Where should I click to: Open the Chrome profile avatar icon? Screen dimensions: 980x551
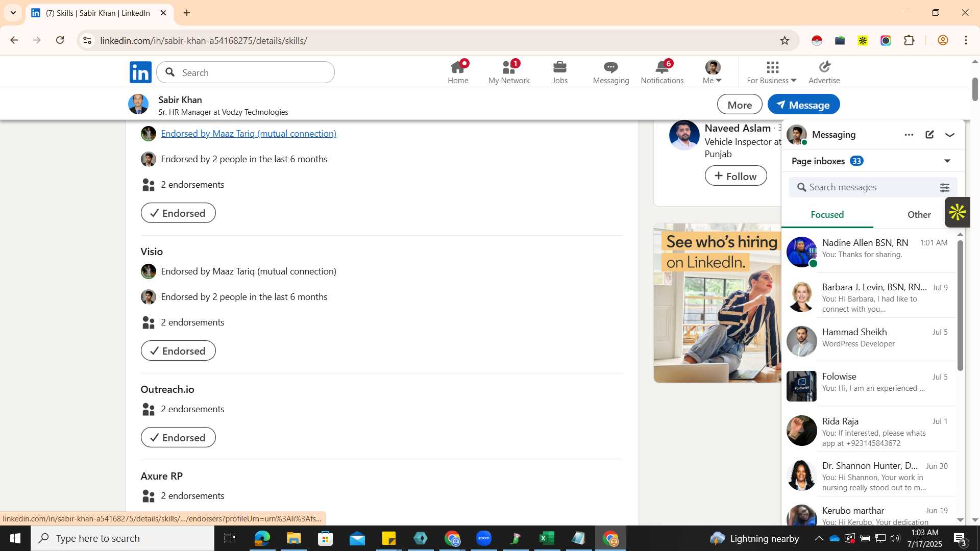943,40
